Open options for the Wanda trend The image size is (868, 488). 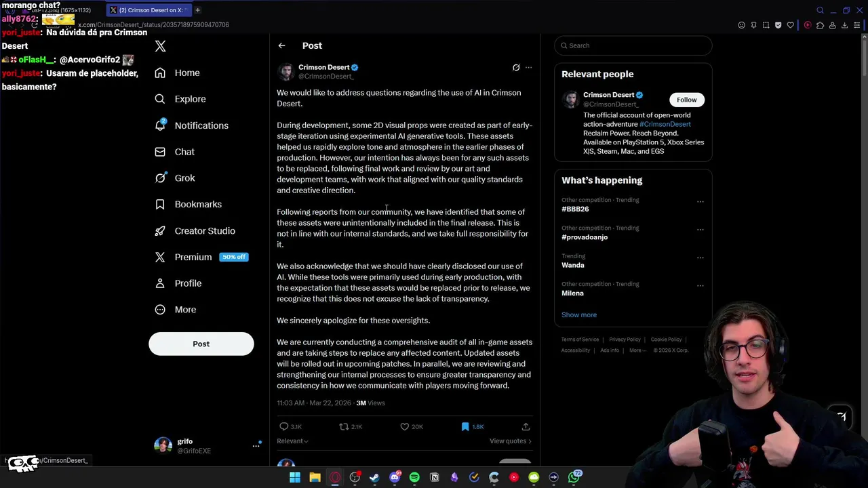tap(701, 258)
